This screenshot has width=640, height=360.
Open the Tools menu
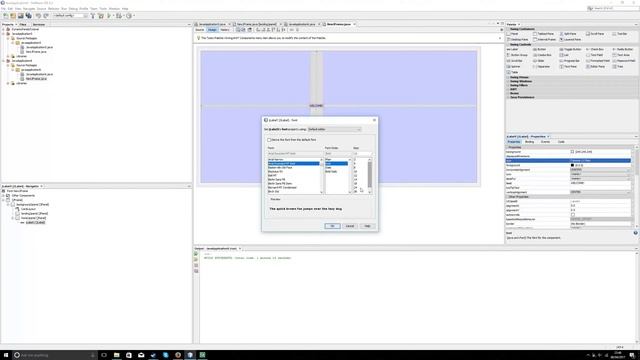coord(103,9)
